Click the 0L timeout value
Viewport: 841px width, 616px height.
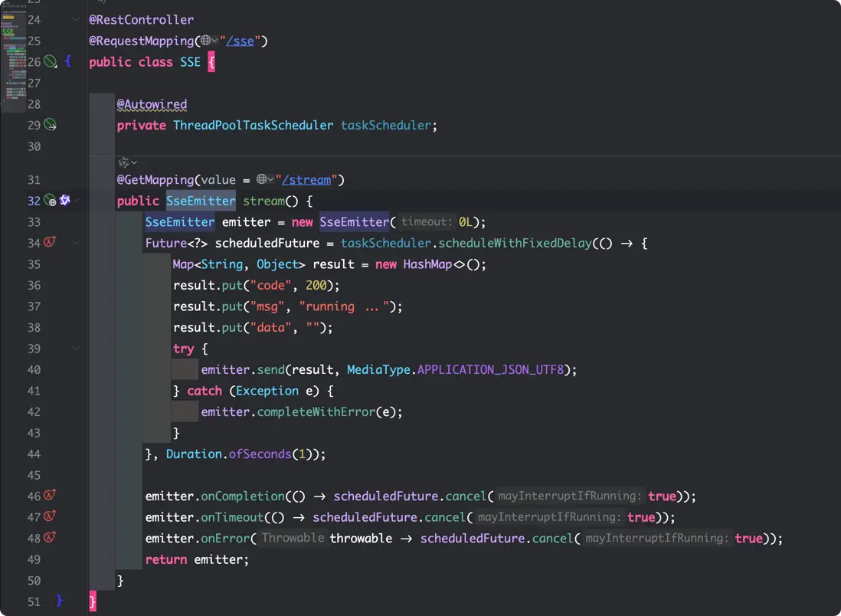[466, 222]
